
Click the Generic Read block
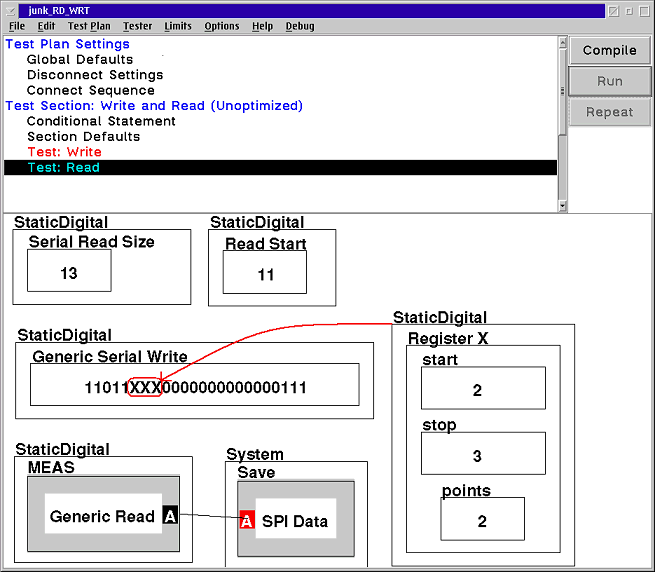103,514
